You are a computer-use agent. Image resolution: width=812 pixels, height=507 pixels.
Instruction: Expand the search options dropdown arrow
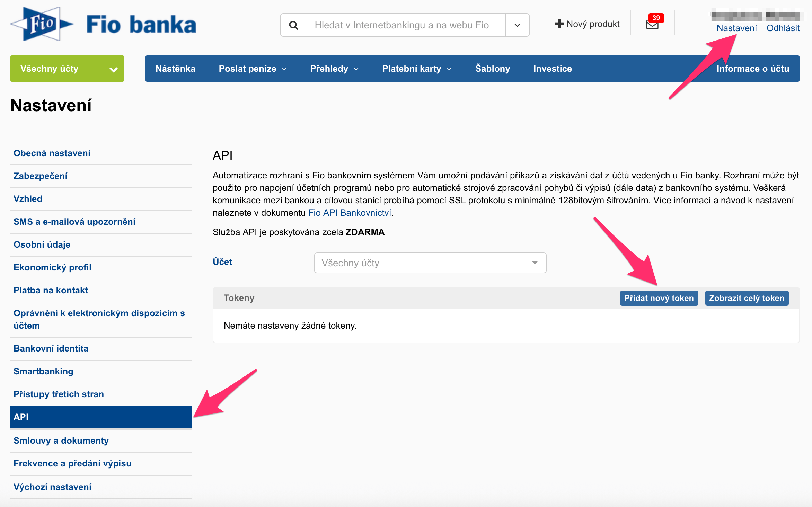pyautogui.click(x=517, y=25)
